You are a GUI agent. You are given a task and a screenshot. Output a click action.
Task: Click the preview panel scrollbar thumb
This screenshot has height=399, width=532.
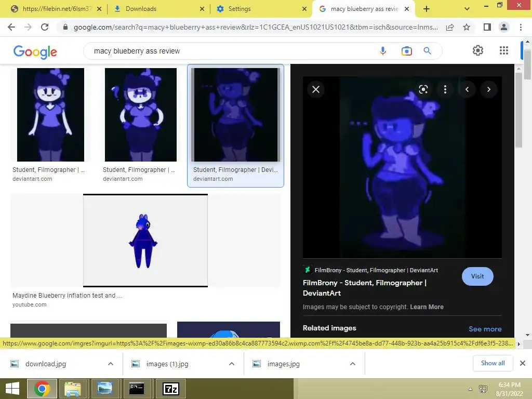pyautogui.click(x=518, y=110)
